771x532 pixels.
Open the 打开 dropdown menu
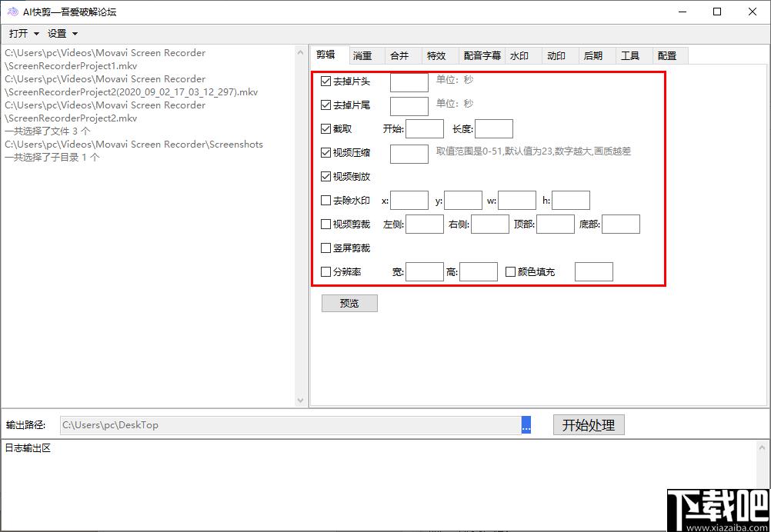coord(24,33)
